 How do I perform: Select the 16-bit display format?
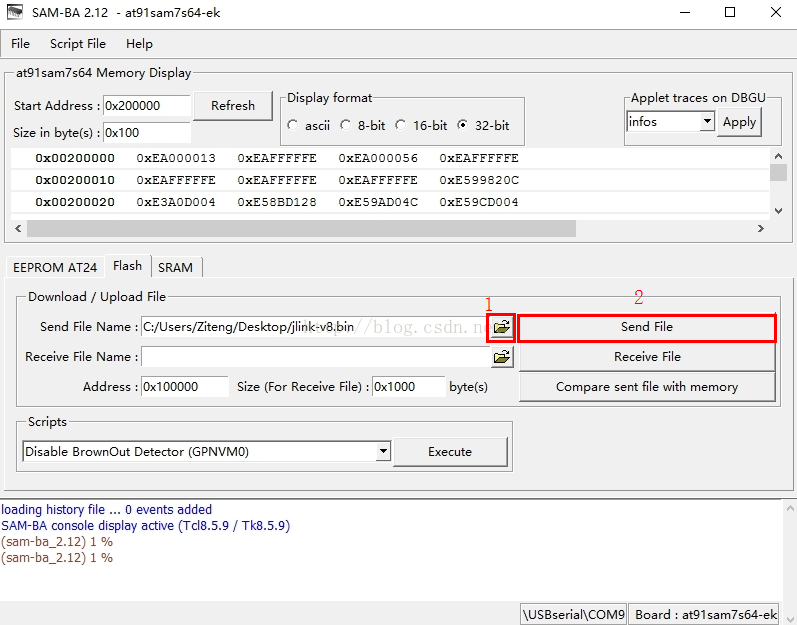pyautogui.click(x=400, y=126)
